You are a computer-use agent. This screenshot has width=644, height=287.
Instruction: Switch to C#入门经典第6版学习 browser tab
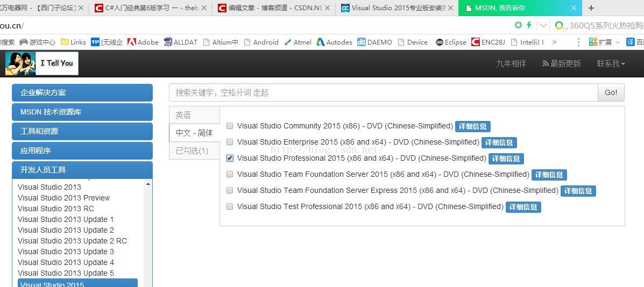[x=150, y=8]
